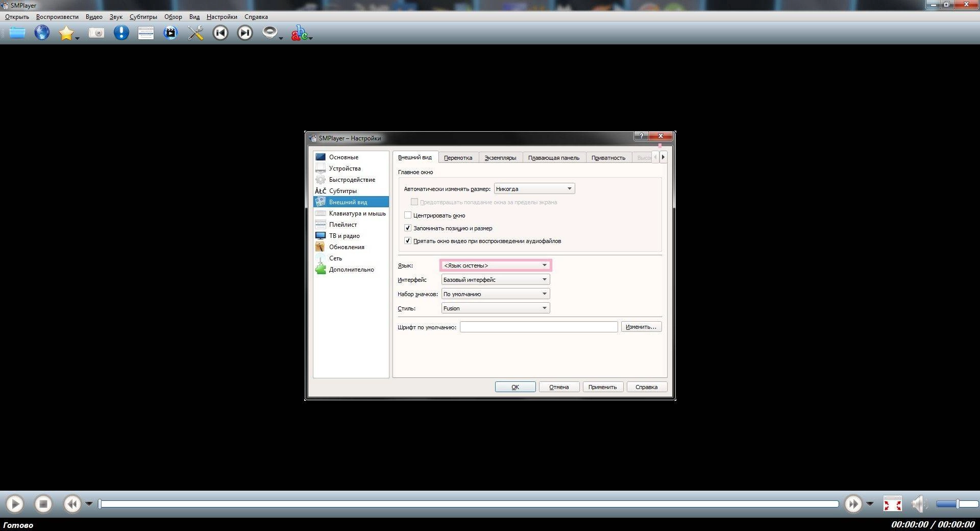The image size is (980, 531).
Task: Open playlist toolbar icon
Action: pyautogui.click(x=146, y=34)
